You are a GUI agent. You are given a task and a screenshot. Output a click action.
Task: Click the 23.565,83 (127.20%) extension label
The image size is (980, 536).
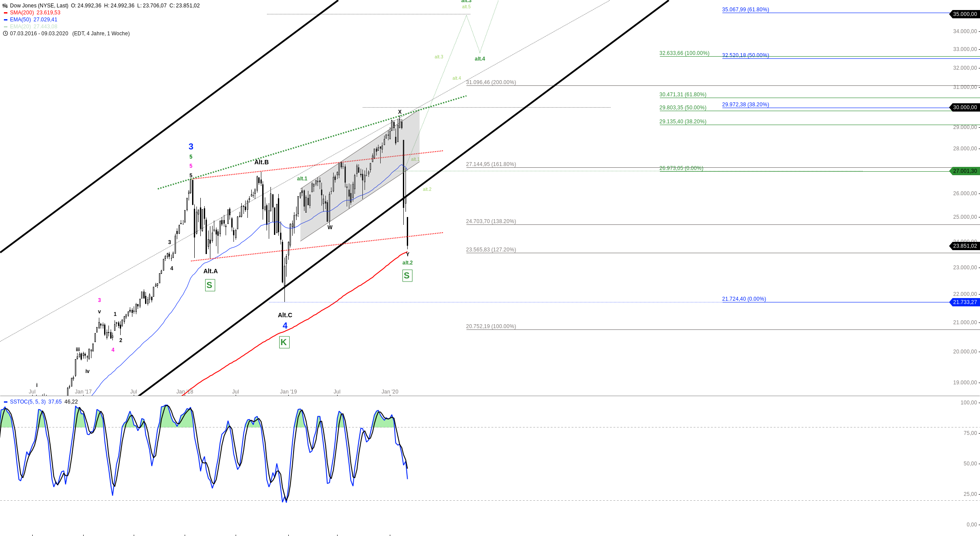pos(491,250)
